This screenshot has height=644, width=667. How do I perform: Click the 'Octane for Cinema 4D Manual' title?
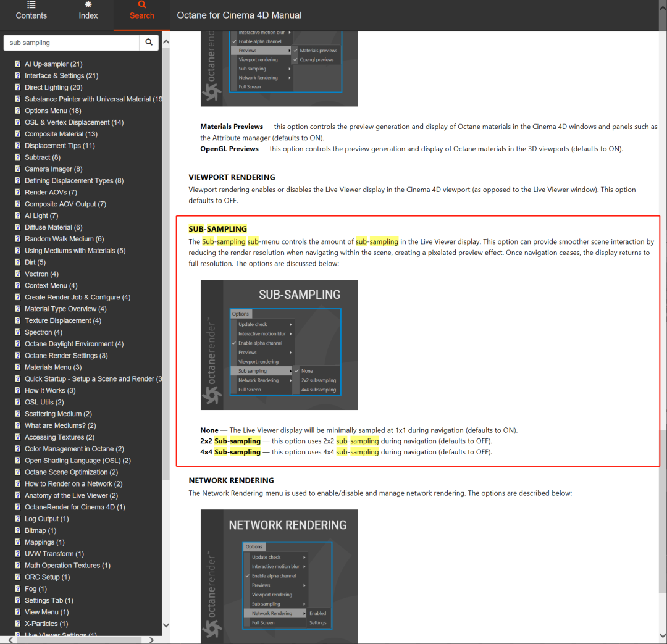click(x=239, y=15)
